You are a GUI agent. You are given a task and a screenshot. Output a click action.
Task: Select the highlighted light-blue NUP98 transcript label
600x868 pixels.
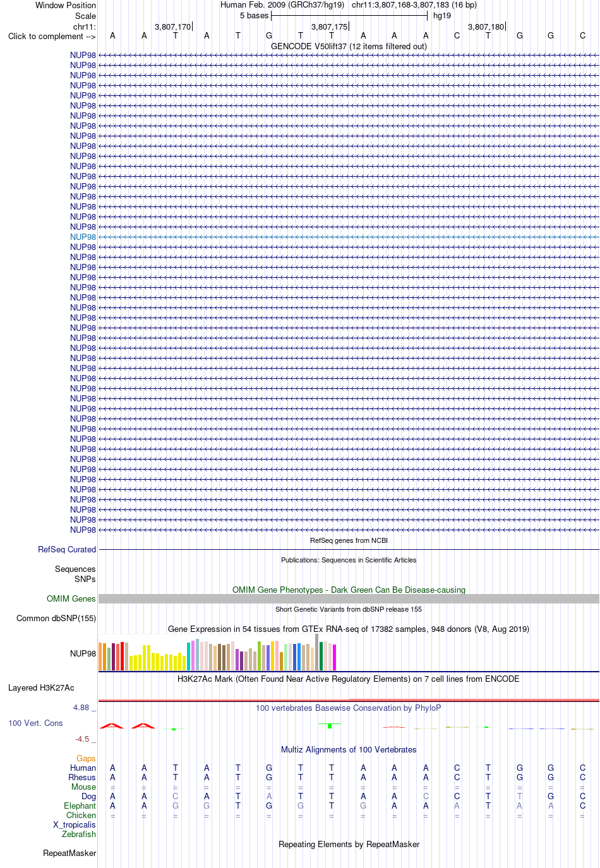point(83,237)
